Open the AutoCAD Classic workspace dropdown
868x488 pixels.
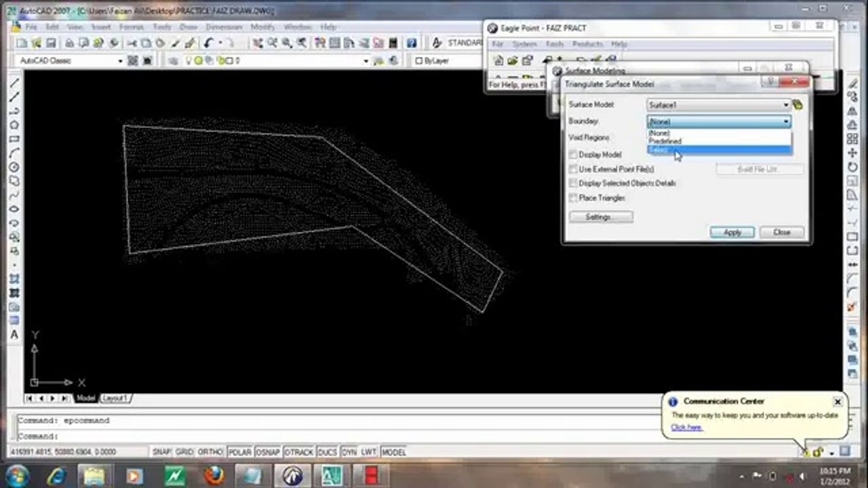click(x=120, y=61)
